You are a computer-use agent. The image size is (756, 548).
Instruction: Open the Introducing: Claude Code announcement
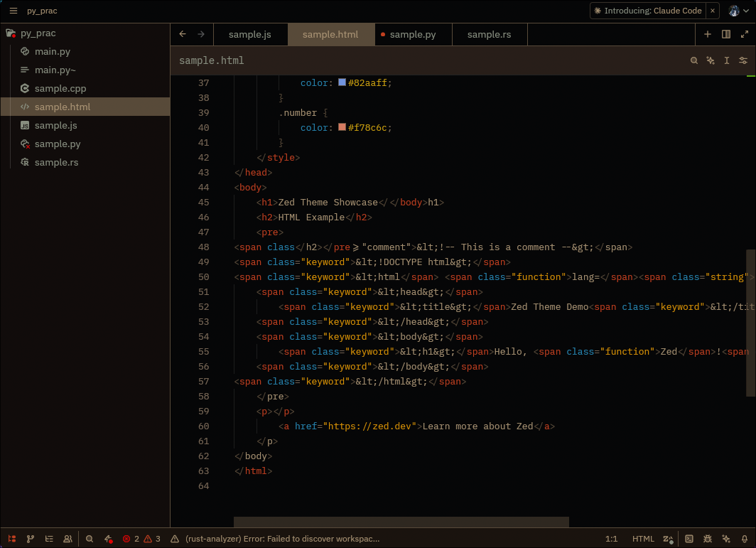648,11
